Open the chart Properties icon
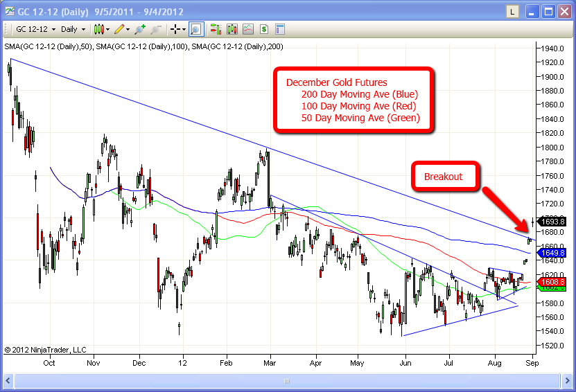576x392 pixels. 280,29
